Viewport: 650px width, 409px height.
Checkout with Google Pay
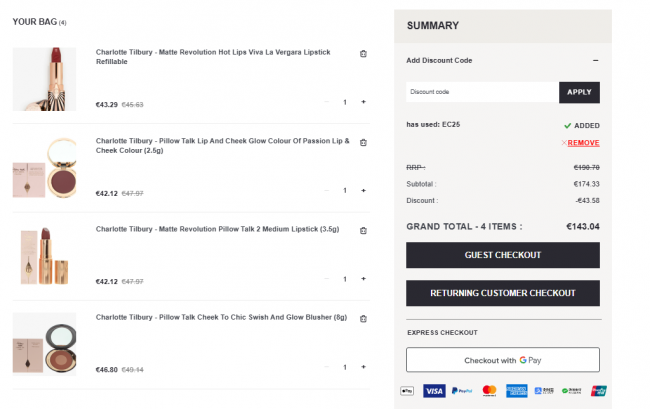coord(503,360)
